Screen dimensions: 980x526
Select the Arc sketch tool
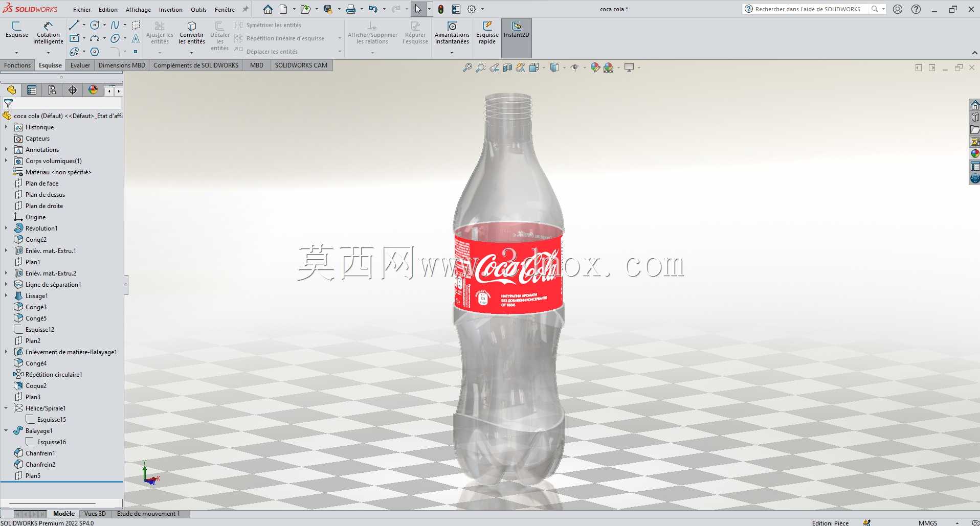(95, 38)
